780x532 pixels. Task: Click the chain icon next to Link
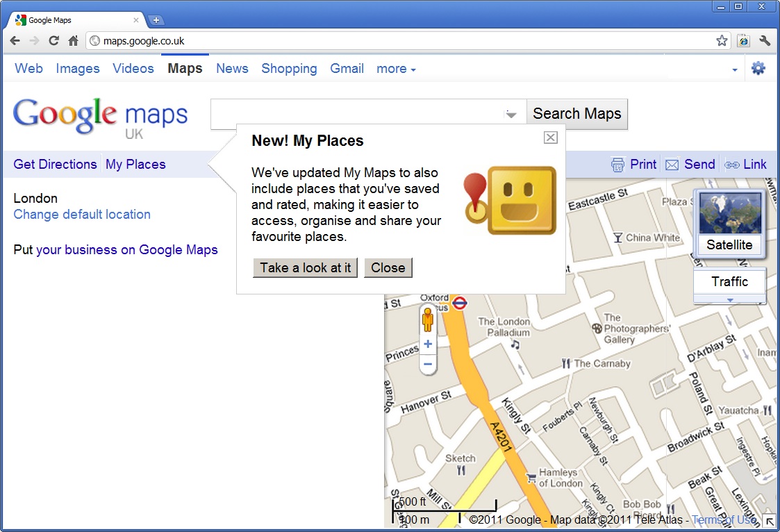[x=732, y=165]
